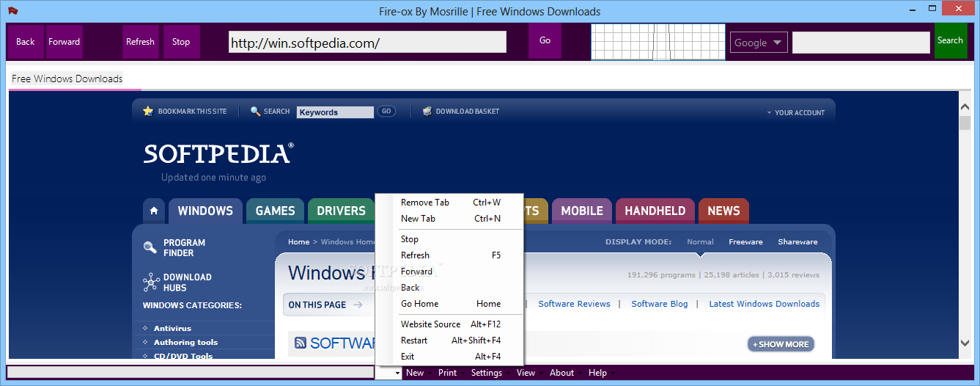
Task: Click the Stop toolbar button
Action: pyautogui.click(x=181, y=42)
